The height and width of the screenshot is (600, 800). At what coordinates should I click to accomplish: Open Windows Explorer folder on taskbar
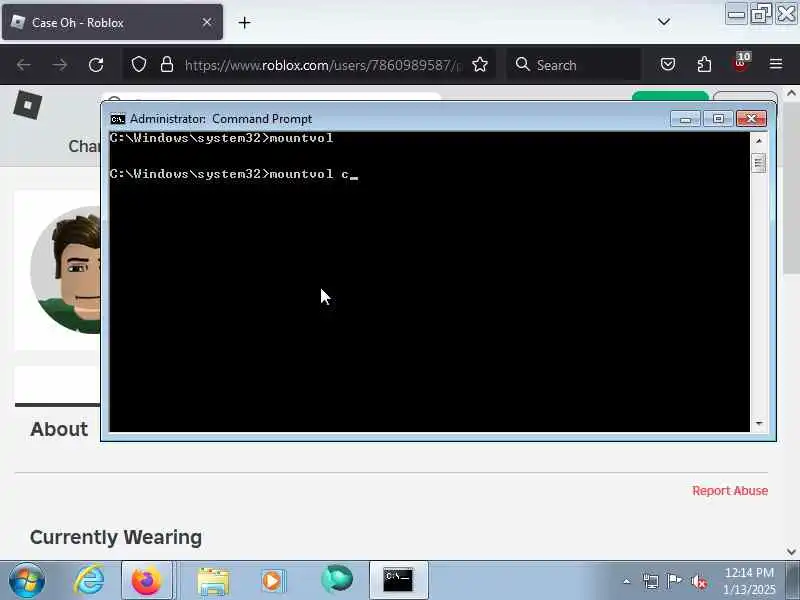pyautogui.click(x=213, y=581)
